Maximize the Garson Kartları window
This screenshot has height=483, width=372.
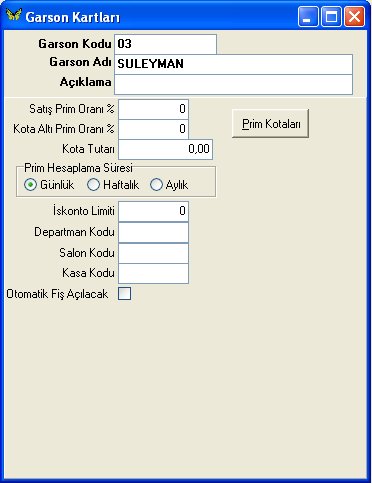coord(331,17)
